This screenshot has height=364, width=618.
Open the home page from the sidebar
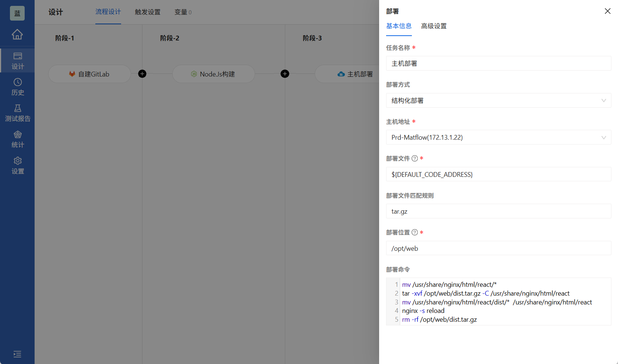point(17,35)
